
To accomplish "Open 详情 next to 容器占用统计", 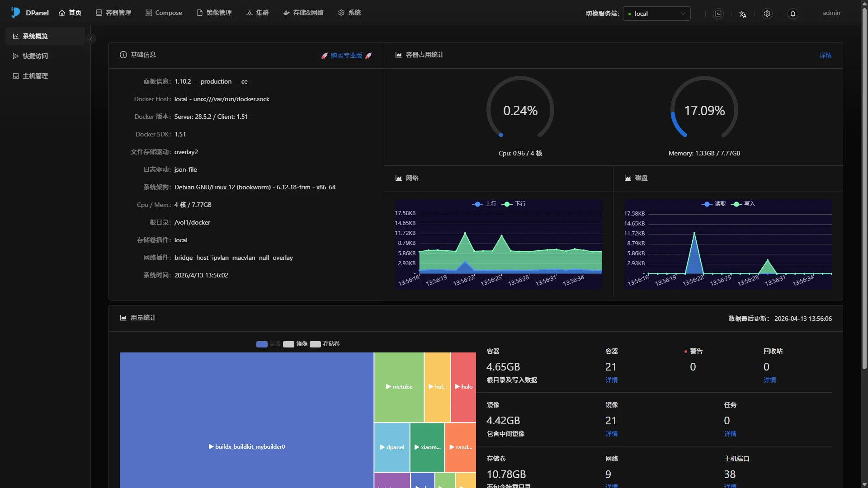I will [826, 55].
